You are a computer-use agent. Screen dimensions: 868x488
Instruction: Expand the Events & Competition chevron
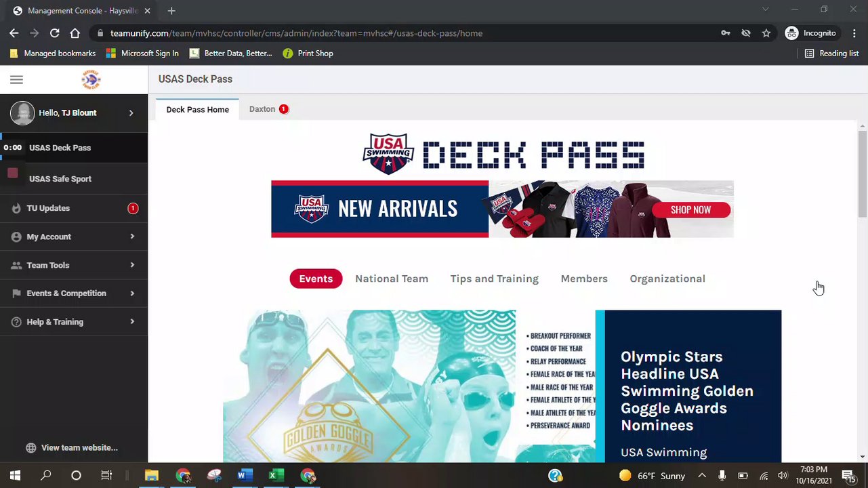132,293
